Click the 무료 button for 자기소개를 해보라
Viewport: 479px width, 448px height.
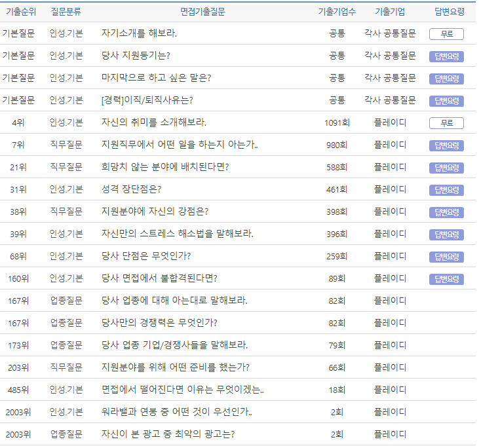(446, 34)
